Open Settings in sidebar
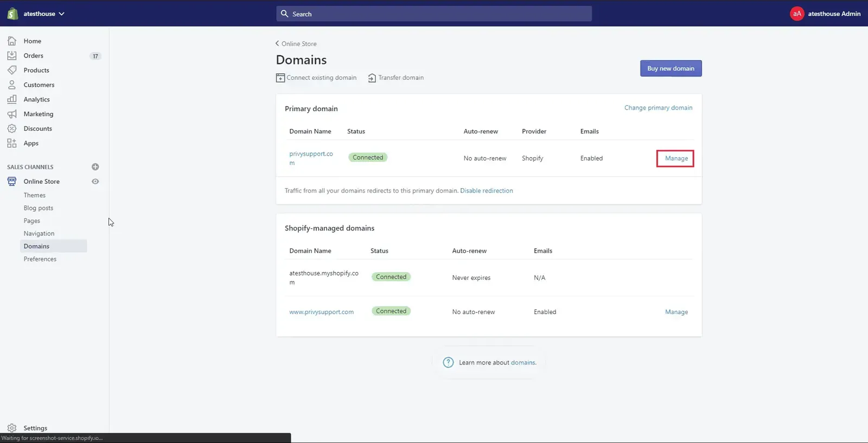The width and height of the screenshot is (868, 443). coord(35,428)
